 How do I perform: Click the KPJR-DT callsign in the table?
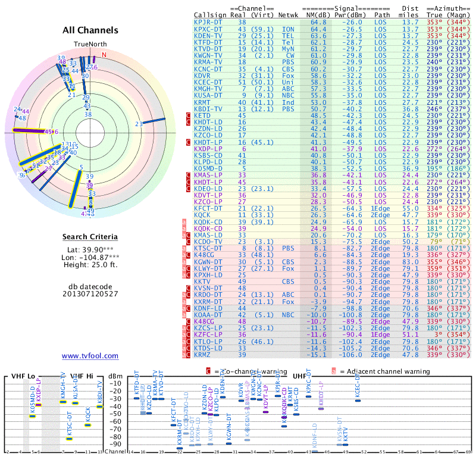[208, 21]
